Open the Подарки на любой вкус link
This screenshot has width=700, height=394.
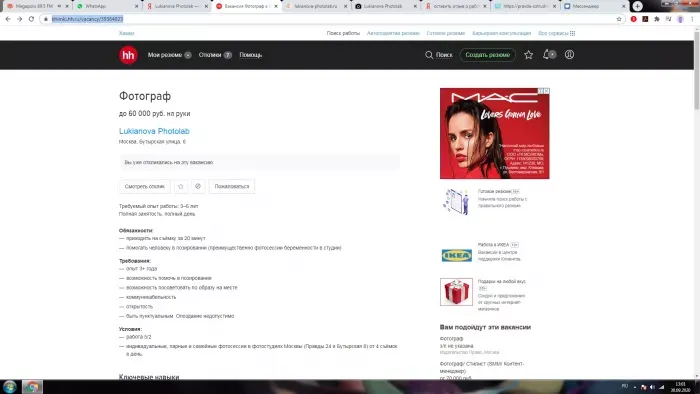click(501, 282)
